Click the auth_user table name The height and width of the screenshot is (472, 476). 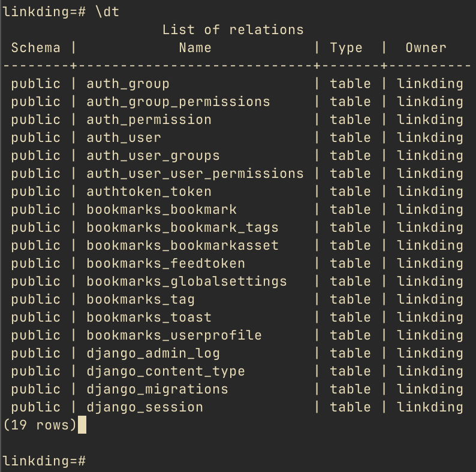[123, 138]
